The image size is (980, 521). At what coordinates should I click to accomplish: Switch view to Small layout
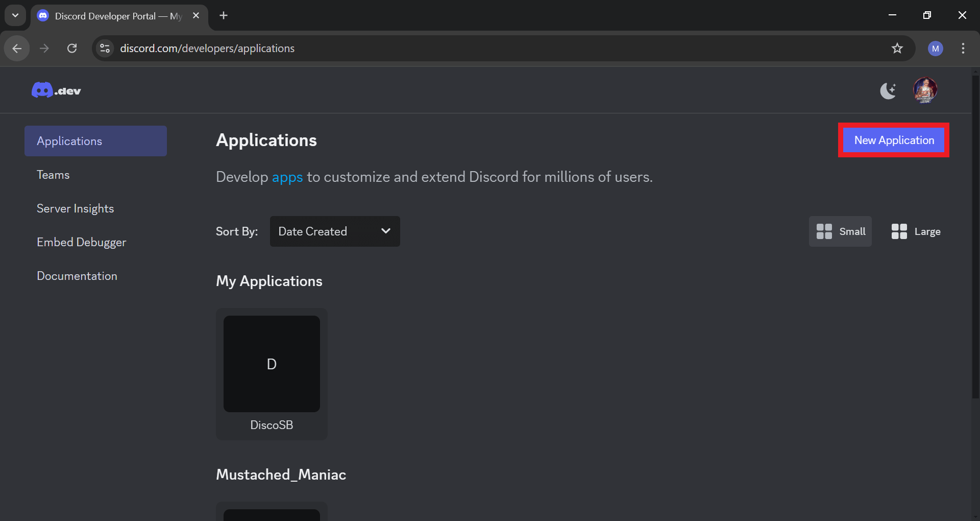pyautogui.click(x=840, y=231)
